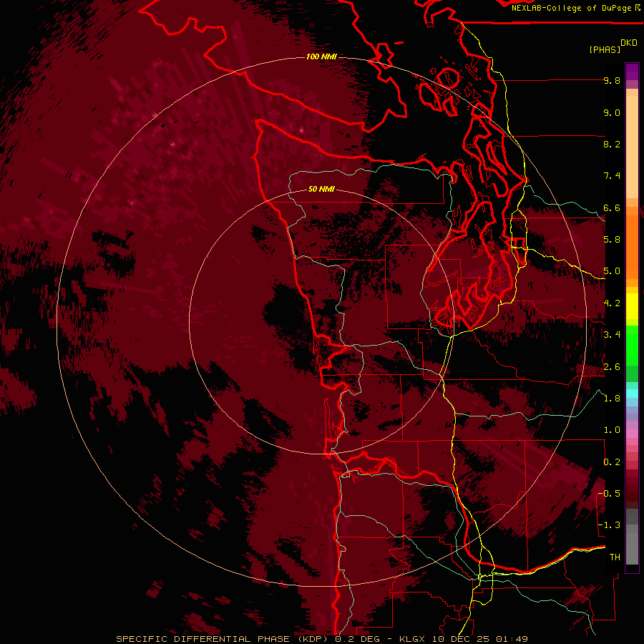
Task: Pick the pink color bar segment near 1.0
Action: click(632, 433)
